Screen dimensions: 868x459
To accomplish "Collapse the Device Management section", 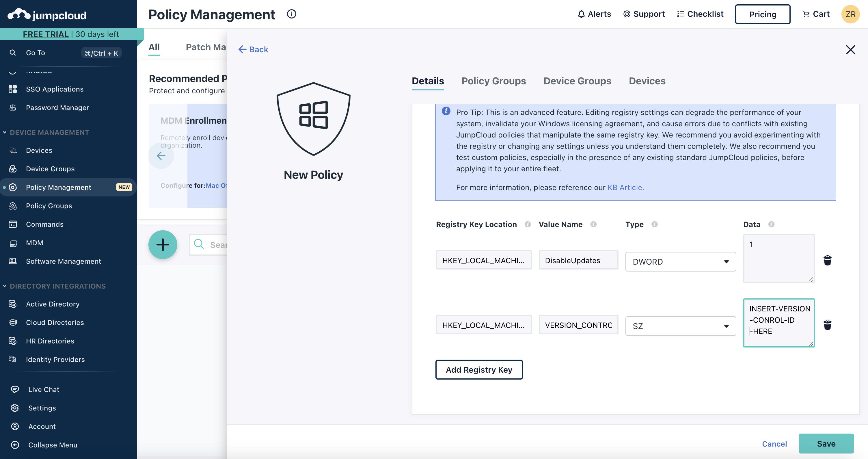I will coord(5,132).
